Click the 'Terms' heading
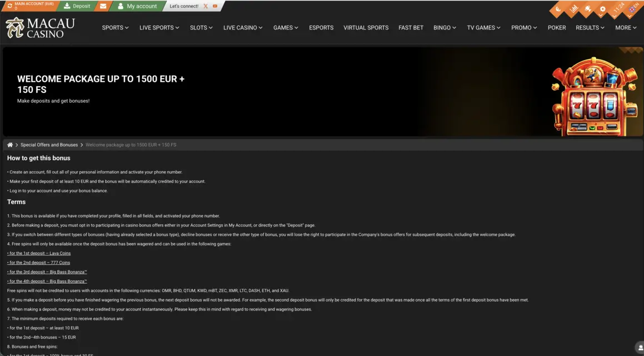Screen dimensions: 644x356 click(x=17, y=202)
